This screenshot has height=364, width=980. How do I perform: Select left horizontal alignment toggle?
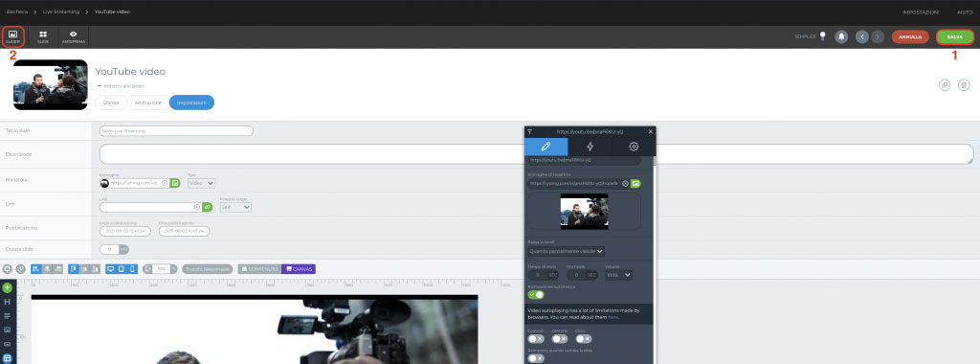(x=35, y=269)
